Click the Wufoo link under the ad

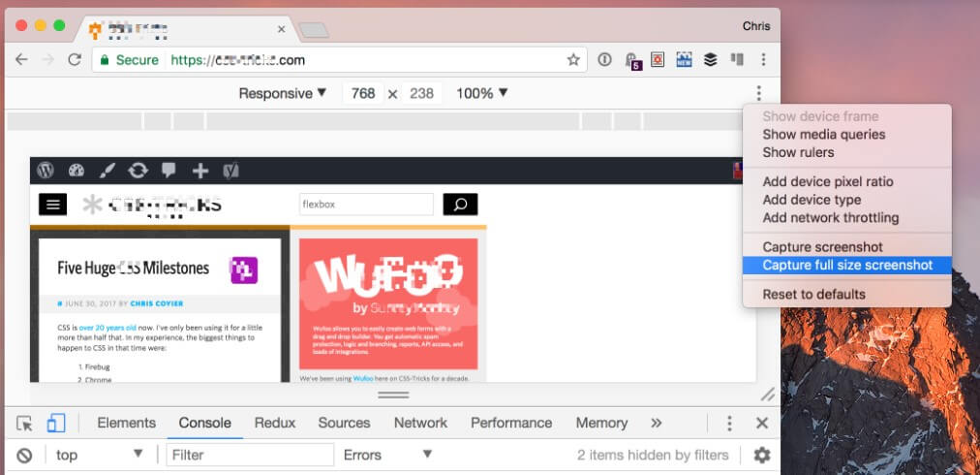[x=362, y=378]
